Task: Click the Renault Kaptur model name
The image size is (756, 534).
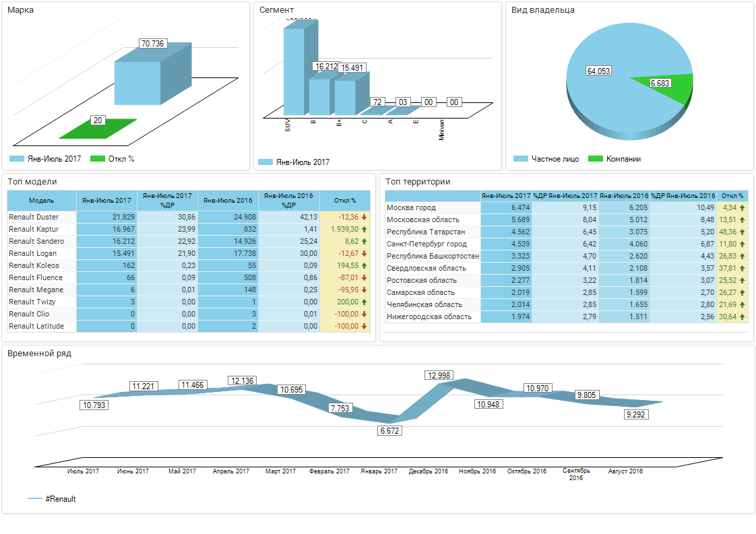Action: tap(34, 229)
